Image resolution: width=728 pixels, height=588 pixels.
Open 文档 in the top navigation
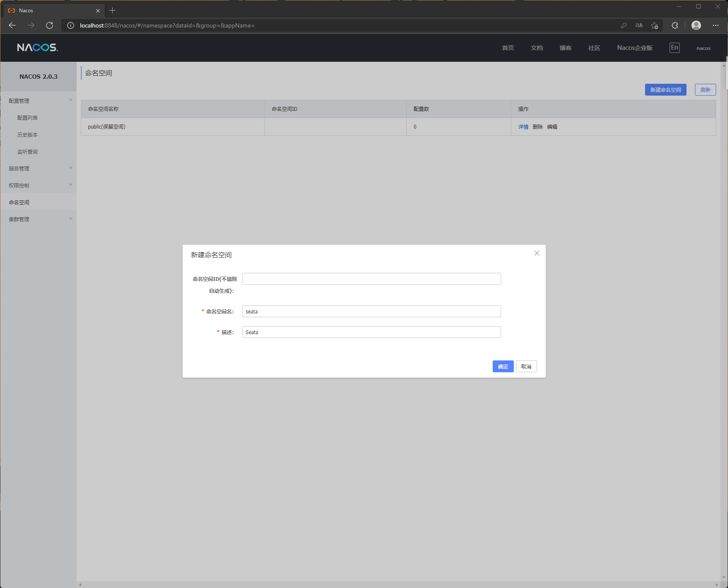pos(537,48)
